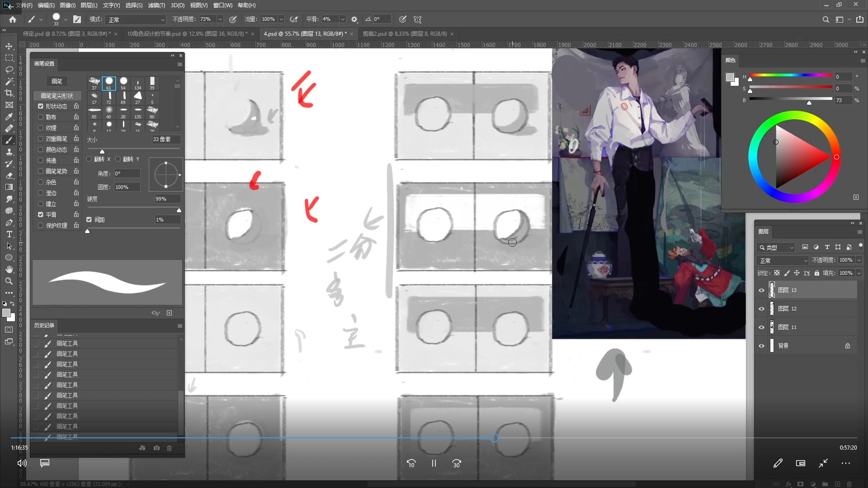Pause the video playback

click(x=434, y=463)
